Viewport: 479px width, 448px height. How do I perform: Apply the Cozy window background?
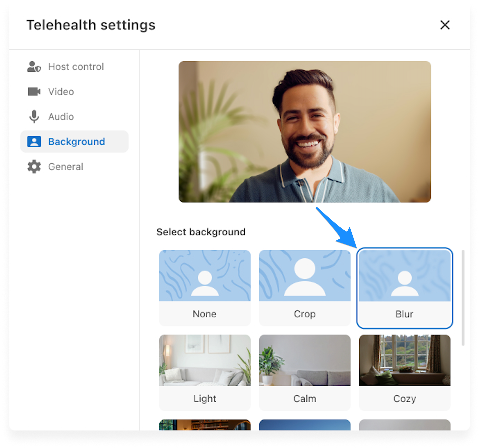click(x=405, y=372)
